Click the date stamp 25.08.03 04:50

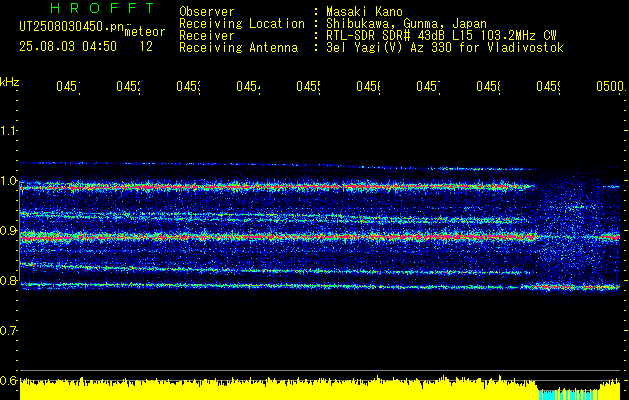click(68, 47)
